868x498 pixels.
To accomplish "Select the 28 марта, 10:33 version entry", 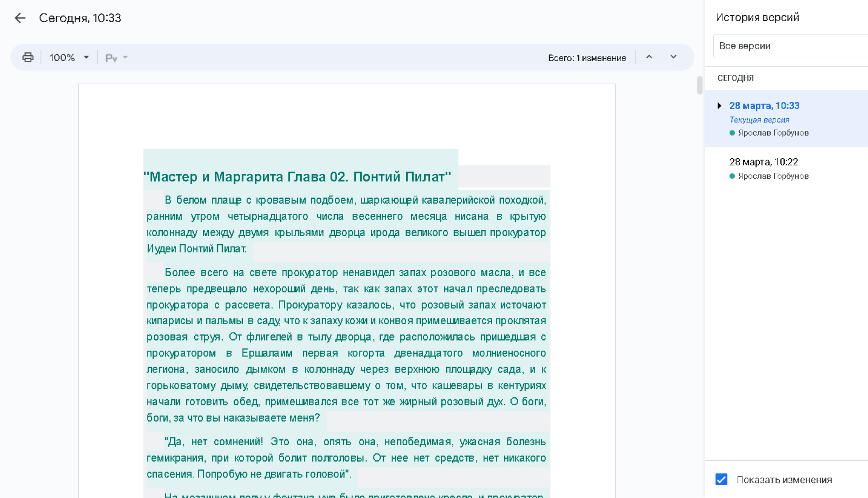I will (764, 106).
